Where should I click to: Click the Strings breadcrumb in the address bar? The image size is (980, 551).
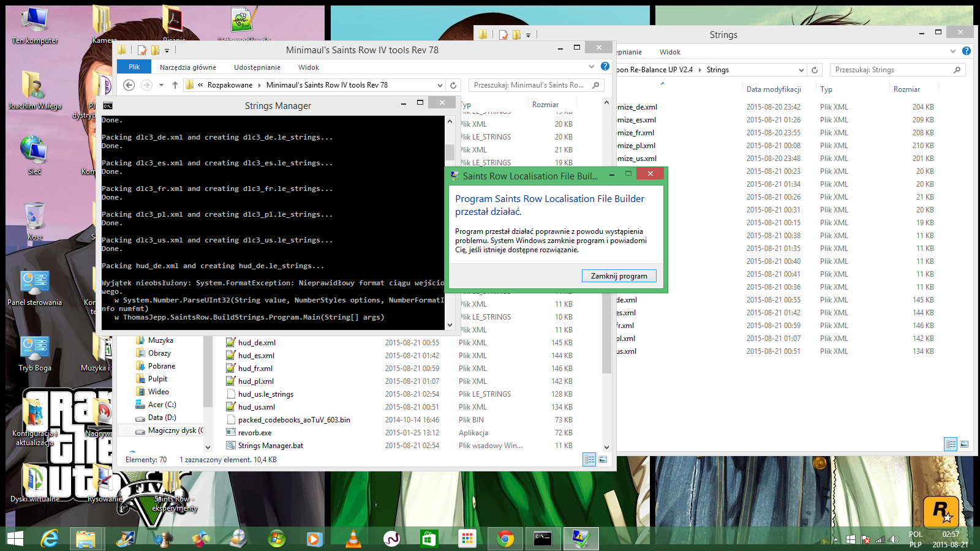(718, 70)
